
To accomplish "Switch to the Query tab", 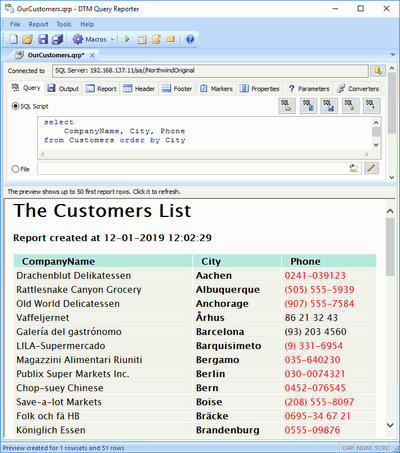I will click(x=26, y=88).
